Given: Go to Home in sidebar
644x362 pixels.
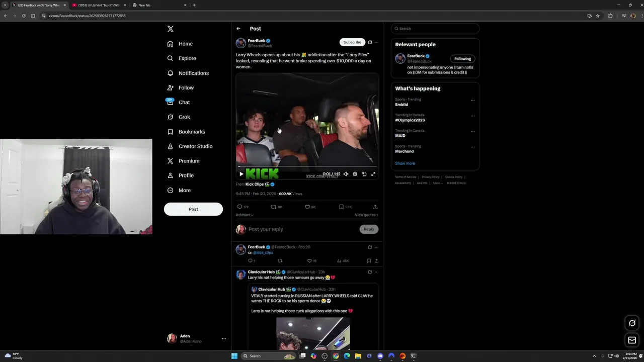Looking at the screenshot, I should pos(180,44).
